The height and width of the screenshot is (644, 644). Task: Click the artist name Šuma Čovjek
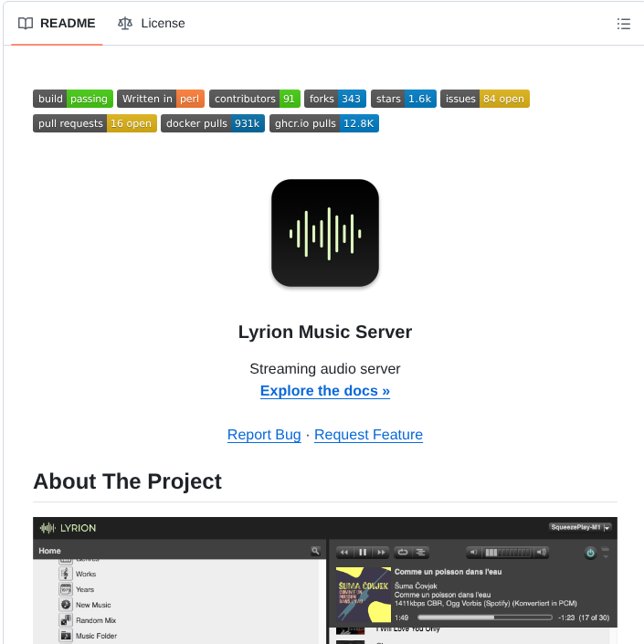416,586
